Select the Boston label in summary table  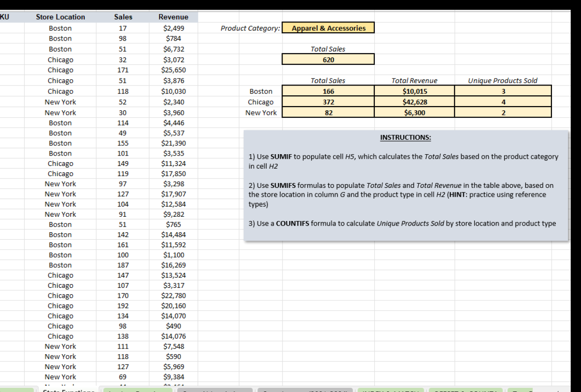[x=261, y=91]
